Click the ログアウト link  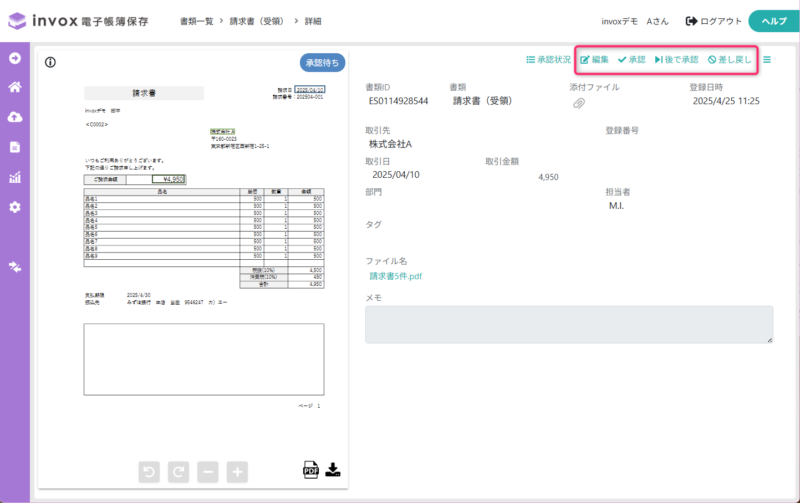tap(714, 21)
